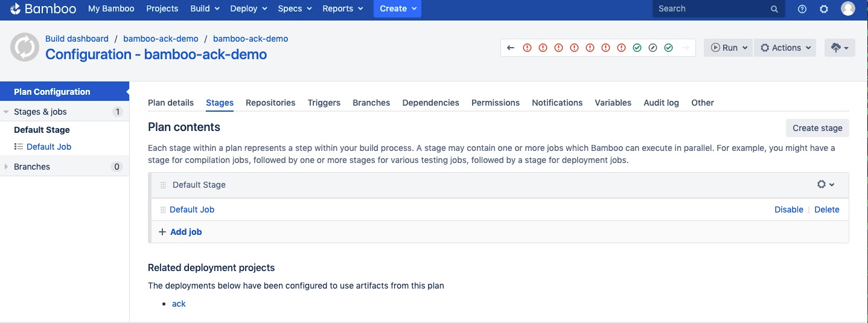
Task: Select the Stages tab
Action: 220,103
